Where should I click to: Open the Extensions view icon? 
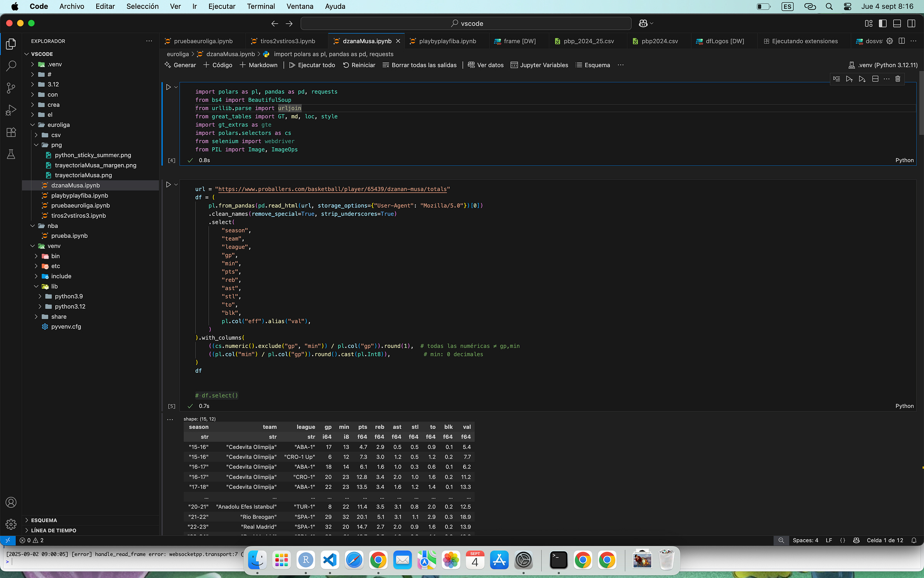pos(11,132)
